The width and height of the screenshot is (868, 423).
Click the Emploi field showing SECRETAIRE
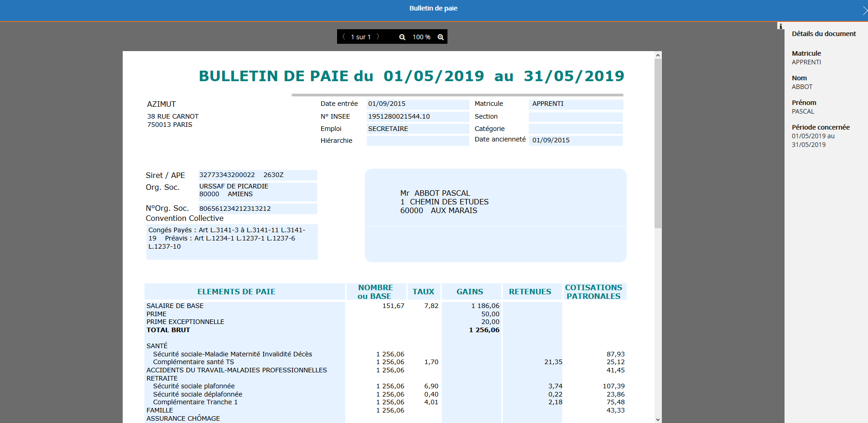coord(417,129)
